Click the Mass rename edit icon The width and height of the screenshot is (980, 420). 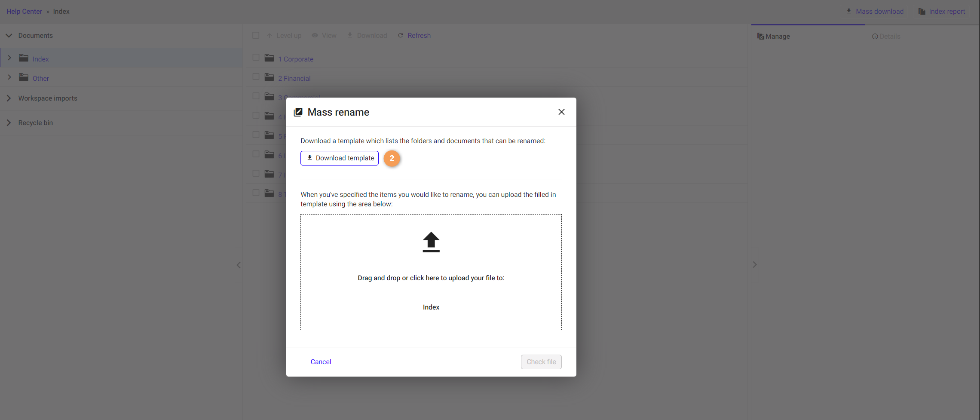[298, 112]
